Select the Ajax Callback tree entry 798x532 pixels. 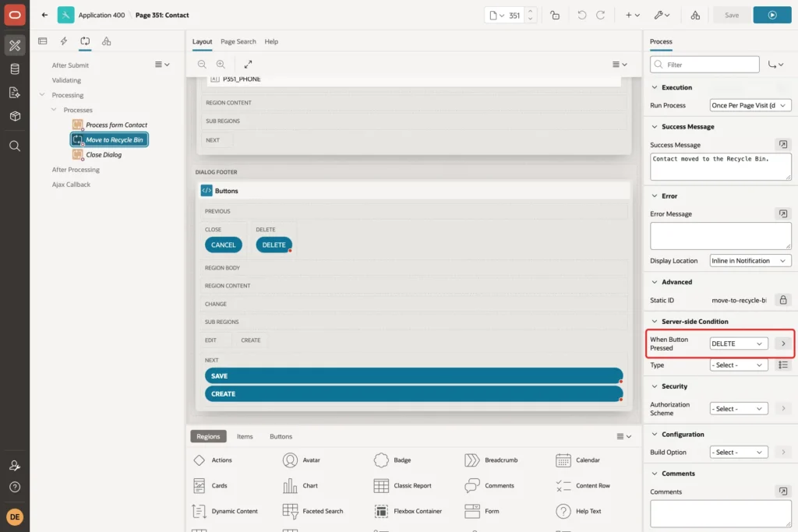[71, 184]
